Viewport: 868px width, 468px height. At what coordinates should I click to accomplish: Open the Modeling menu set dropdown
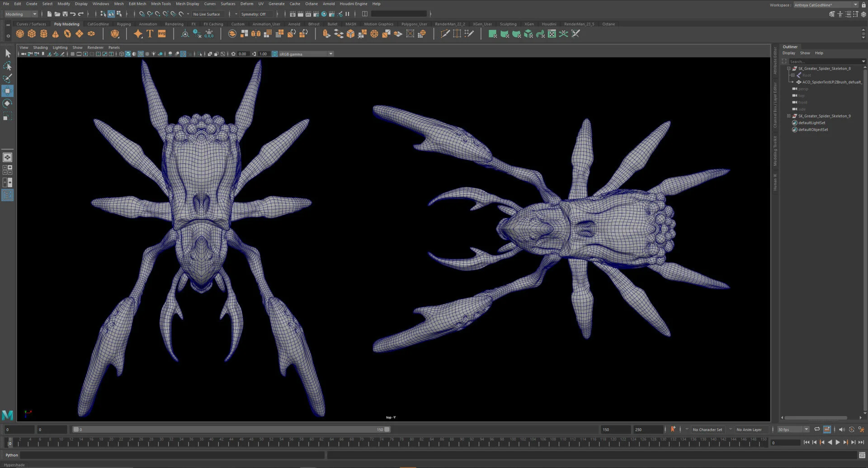click(21, 14)
